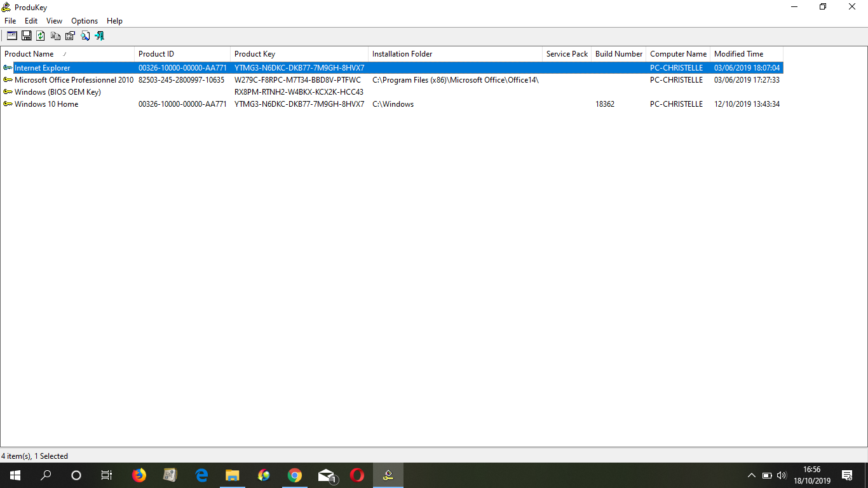Sort by Product Key column header
This screenshot has width=868, height=488.
[x=255, y=54]
